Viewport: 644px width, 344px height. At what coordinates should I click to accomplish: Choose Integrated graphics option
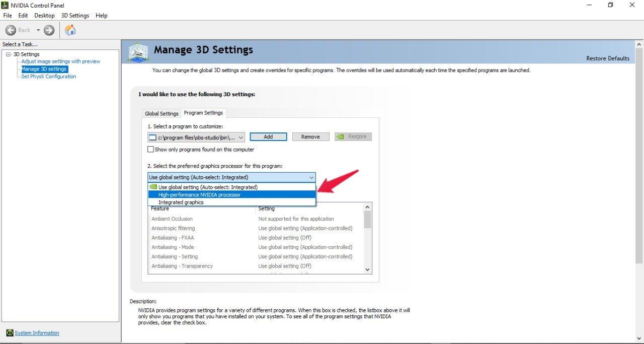point(181,202)
